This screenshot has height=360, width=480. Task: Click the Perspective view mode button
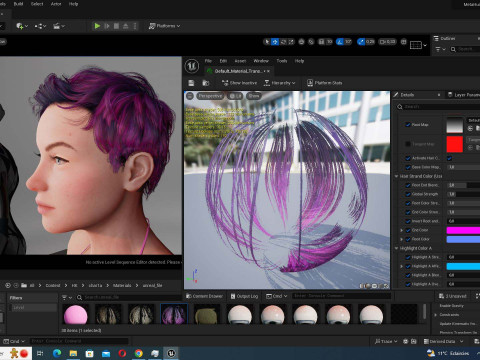click(x=210, y=96)
